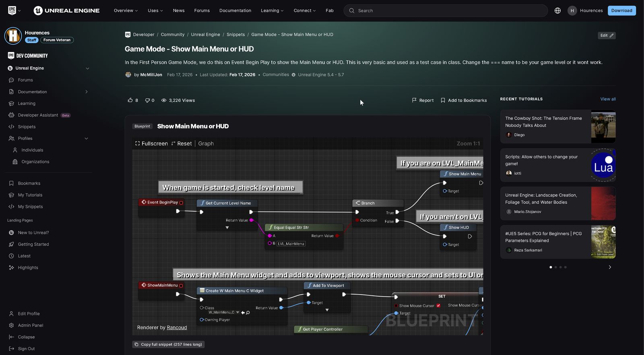Copy full snippet button

[168, 345]
